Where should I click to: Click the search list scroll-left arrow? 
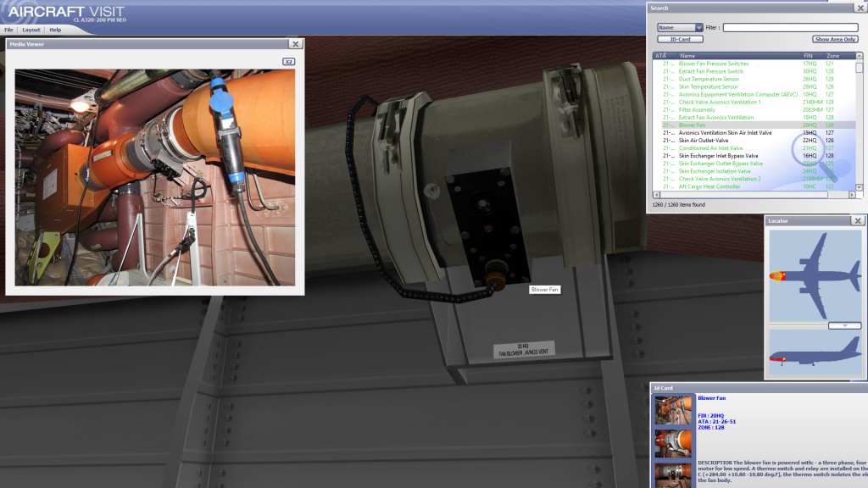(657, 195)
